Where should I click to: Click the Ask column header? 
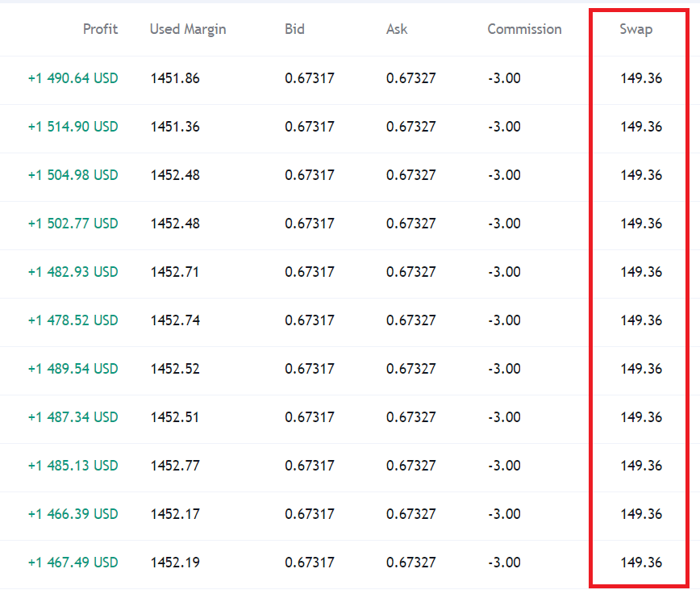click(x=397, y=29)
